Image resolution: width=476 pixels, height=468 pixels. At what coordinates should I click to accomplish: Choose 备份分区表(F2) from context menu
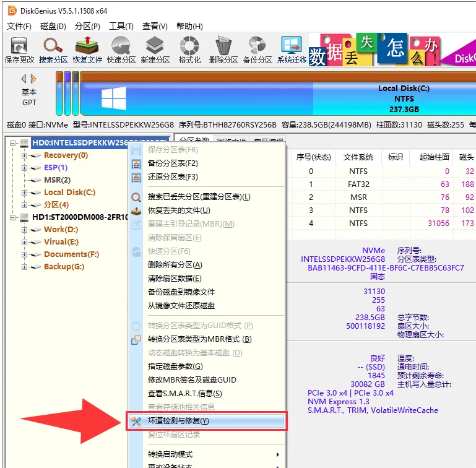pos(207,163)
